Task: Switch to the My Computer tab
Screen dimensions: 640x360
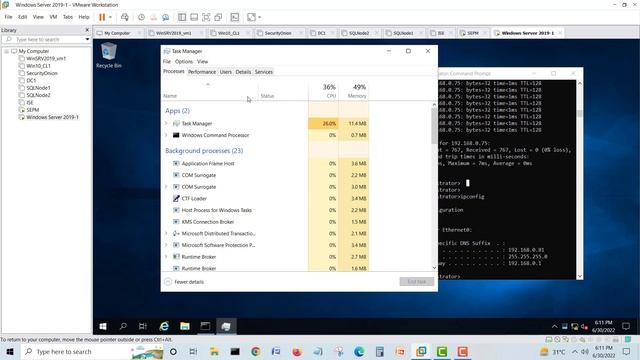Action: pos(117,33)
